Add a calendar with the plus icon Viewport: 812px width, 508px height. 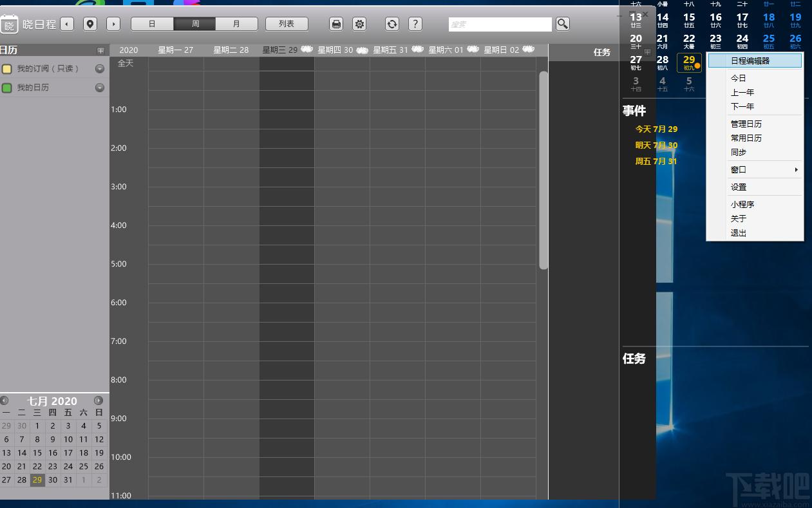(100, 50)
